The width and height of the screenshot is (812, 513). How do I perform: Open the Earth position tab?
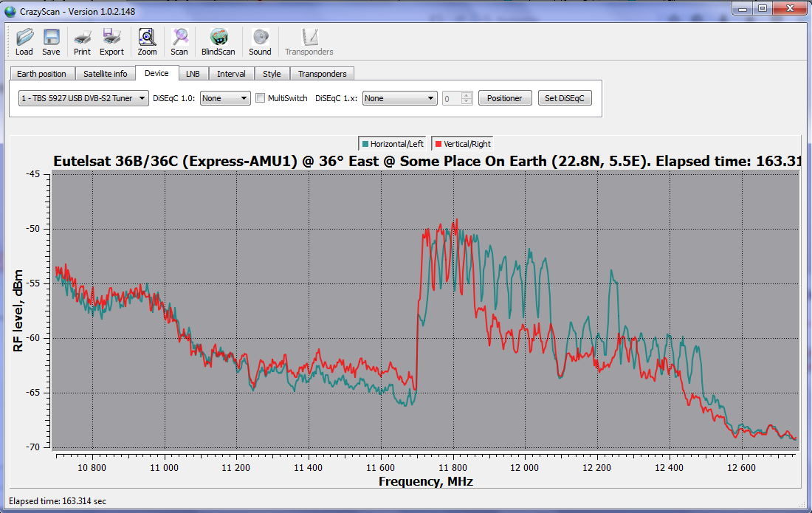click(x=42, y=74)
